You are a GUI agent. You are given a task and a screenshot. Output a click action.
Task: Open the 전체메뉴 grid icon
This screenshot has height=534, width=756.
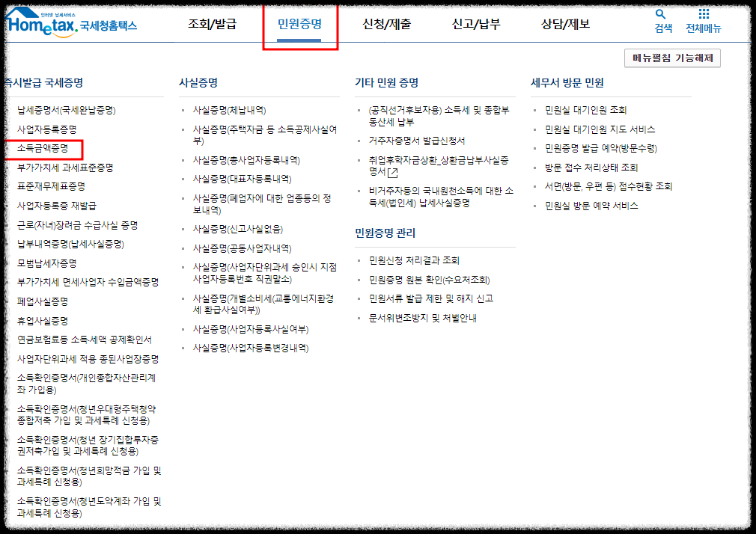pos(702,15)
